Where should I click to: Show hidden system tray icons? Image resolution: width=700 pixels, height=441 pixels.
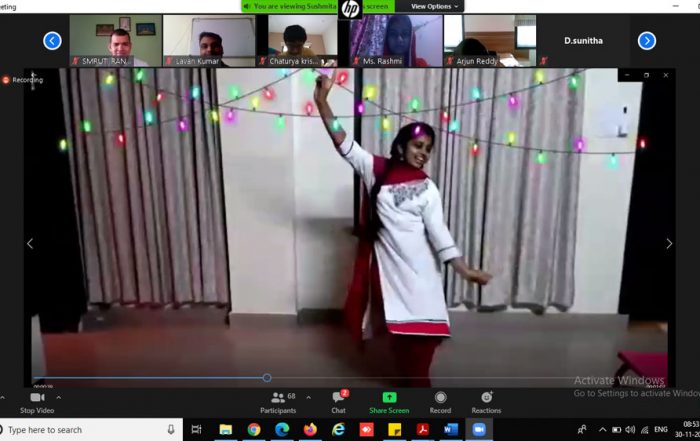pos(602,429)
